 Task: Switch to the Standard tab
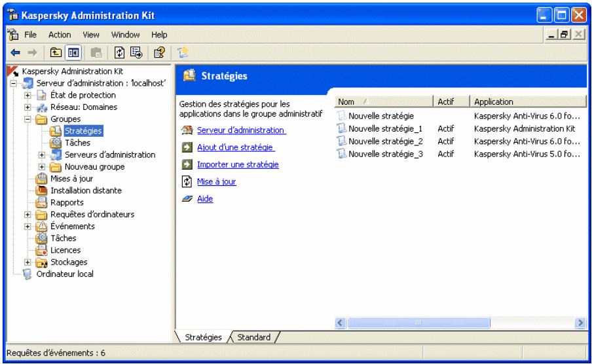tap(253, 337)
